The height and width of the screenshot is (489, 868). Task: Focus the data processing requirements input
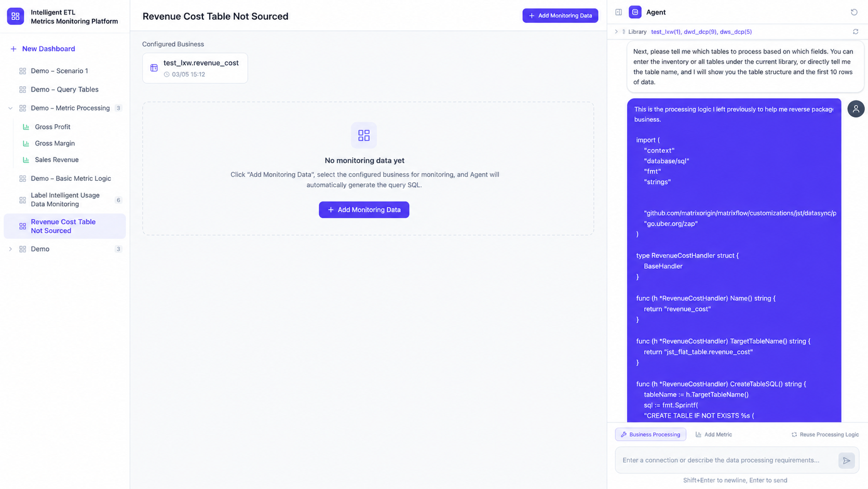(x=727, y=460)
